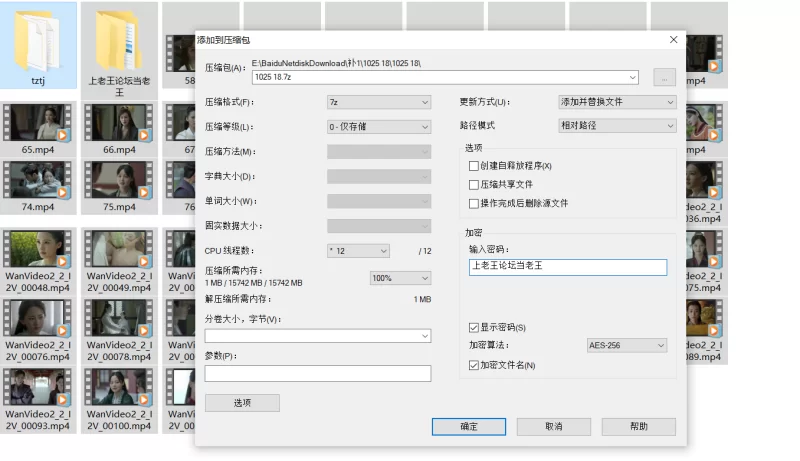This screenshot has height=461, width=800.
Task: Click the password input field
Action: click(567, 267)
